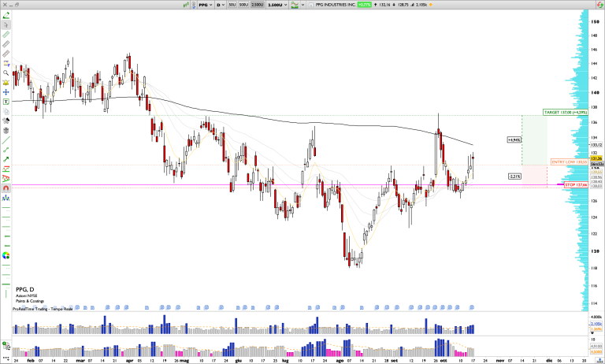The width and height of the screenshot is (605, 364).
Task: Open the 2.500U units dropdown
Action: pos(277,5)
